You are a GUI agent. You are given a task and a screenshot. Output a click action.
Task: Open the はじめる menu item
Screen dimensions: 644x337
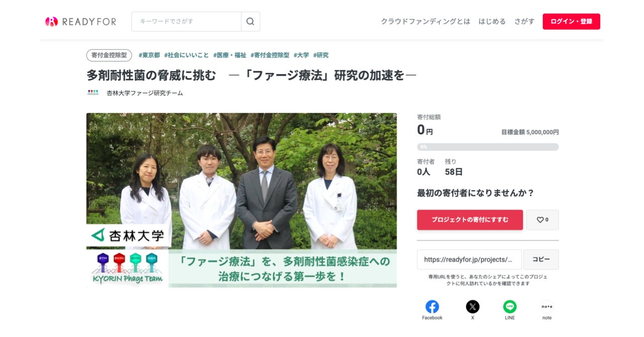tap(492, 22)
